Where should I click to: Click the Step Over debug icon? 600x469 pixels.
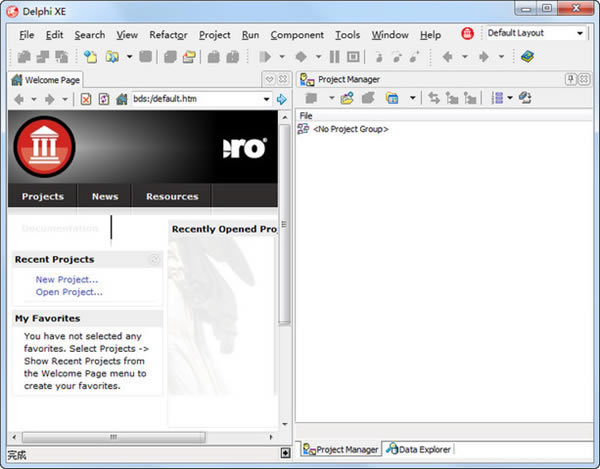(x=397, y=57)
